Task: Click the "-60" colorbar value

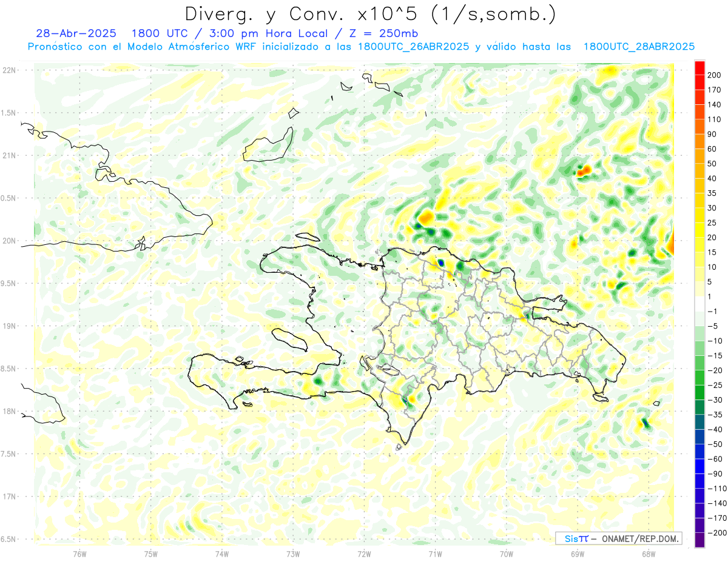Action: pos(715,459)
